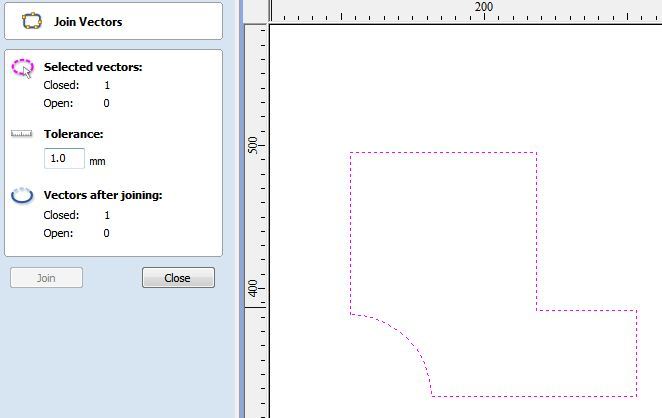The height and width of the screenshot is (418, 662).
Task: Click the Close button
Action: [178, 278]
